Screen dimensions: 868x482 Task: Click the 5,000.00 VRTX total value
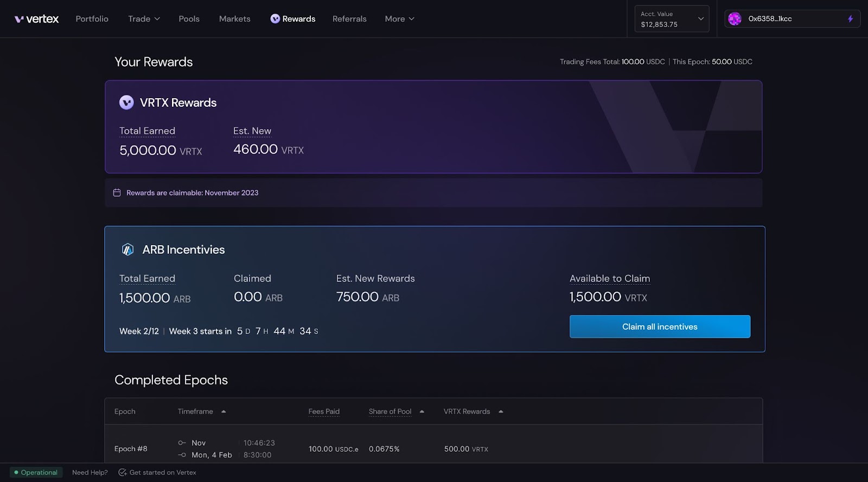click(x=161, y=150)
